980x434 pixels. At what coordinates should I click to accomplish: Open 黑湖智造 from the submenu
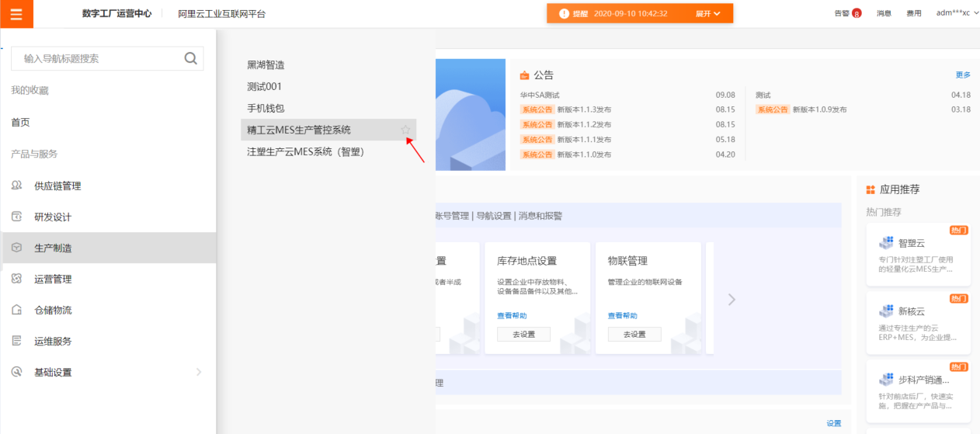tap(266, 65)
